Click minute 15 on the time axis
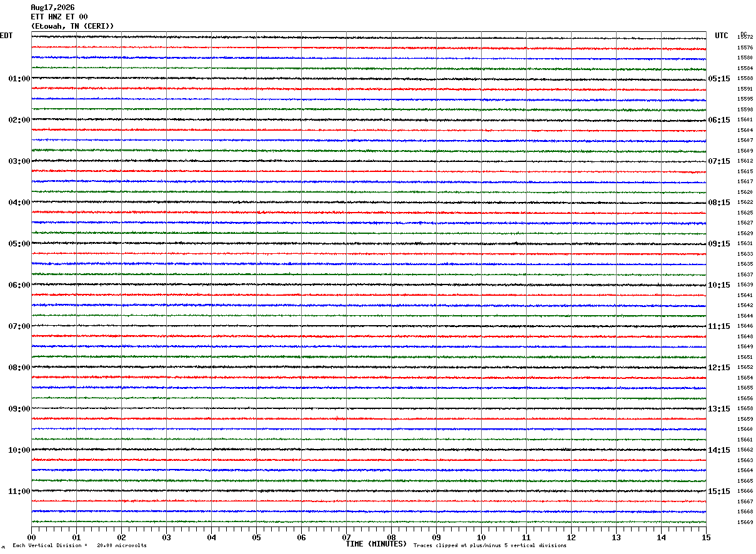Viewport: 756px width, 554px height. pyautogui.click(x=706, y=537)
